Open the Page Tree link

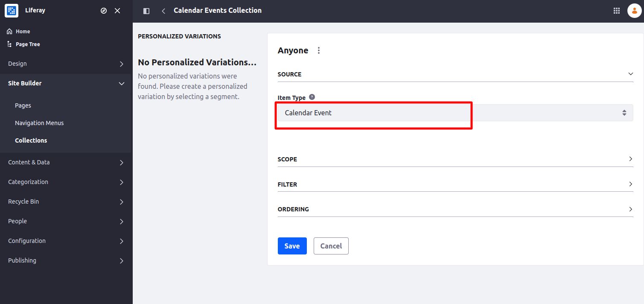28,44
